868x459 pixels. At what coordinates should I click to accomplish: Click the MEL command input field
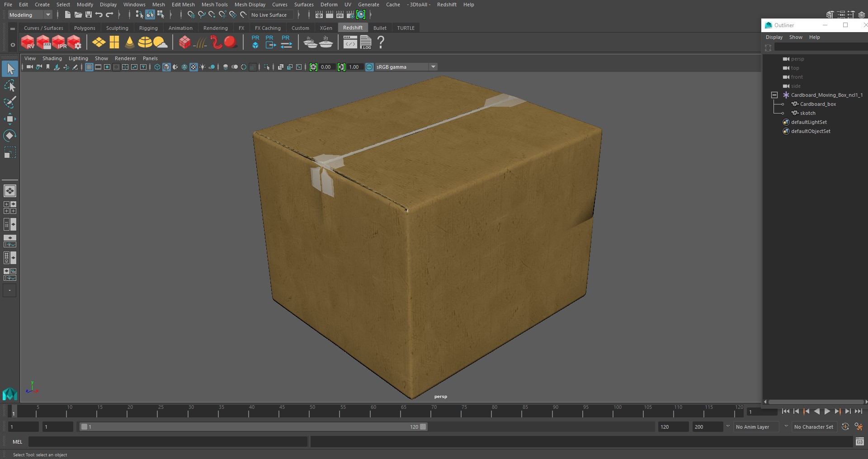(168, 442)
